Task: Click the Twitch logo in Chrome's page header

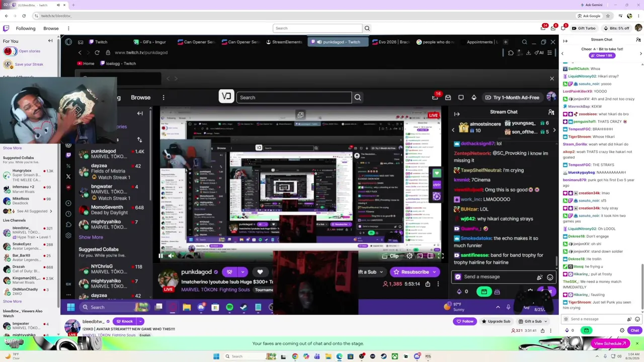Action: [6, 28]
